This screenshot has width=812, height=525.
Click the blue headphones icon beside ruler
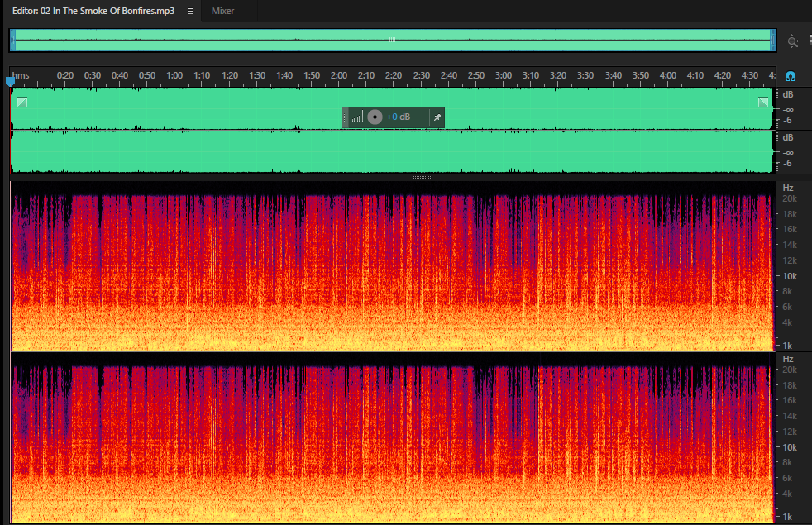click(791, 77)
